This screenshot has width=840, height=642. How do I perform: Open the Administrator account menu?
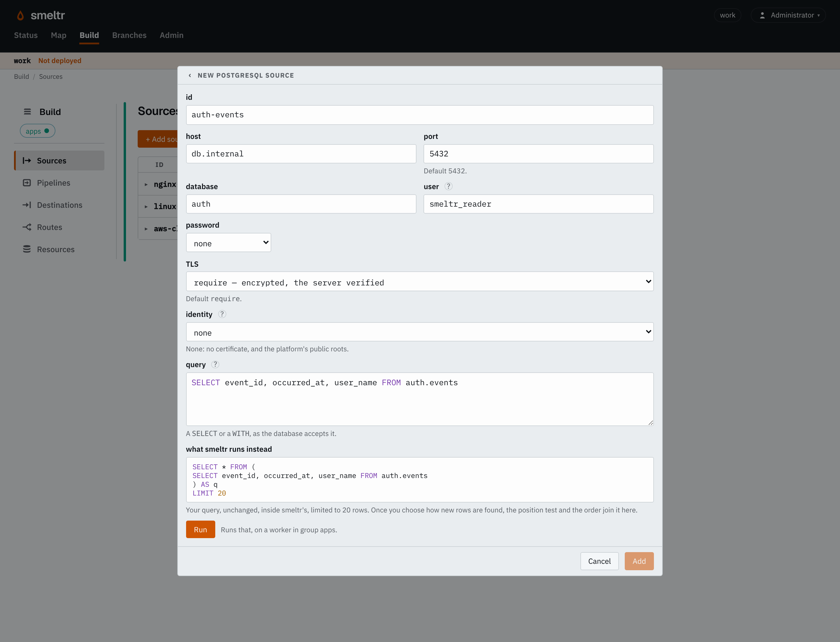[x=788, y=15]
